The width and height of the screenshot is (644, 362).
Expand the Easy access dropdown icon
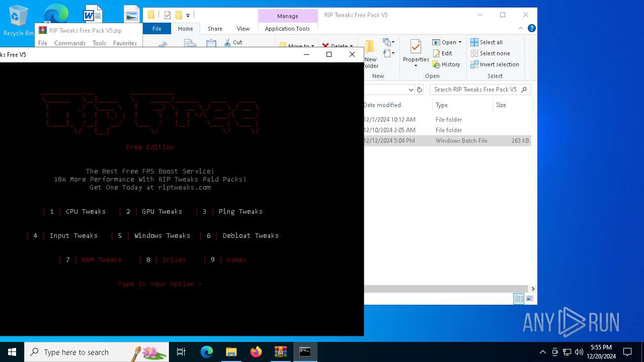coord(389,53)
